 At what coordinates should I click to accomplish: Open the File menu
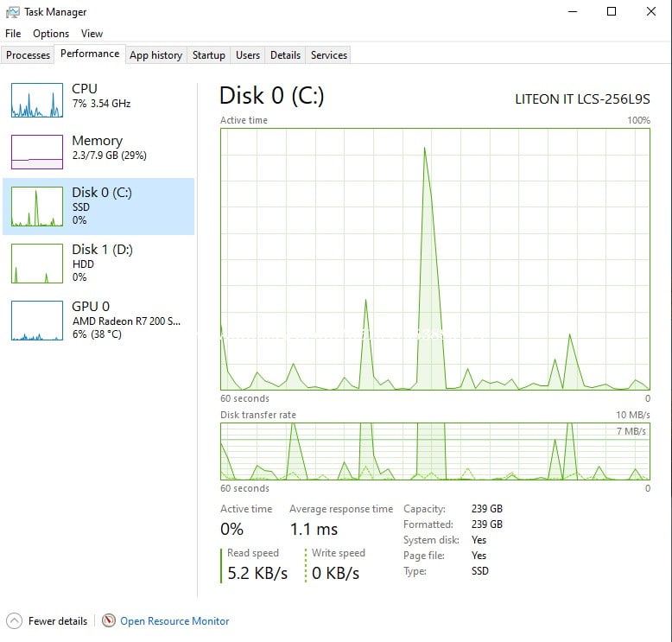[x=13, y=34]
